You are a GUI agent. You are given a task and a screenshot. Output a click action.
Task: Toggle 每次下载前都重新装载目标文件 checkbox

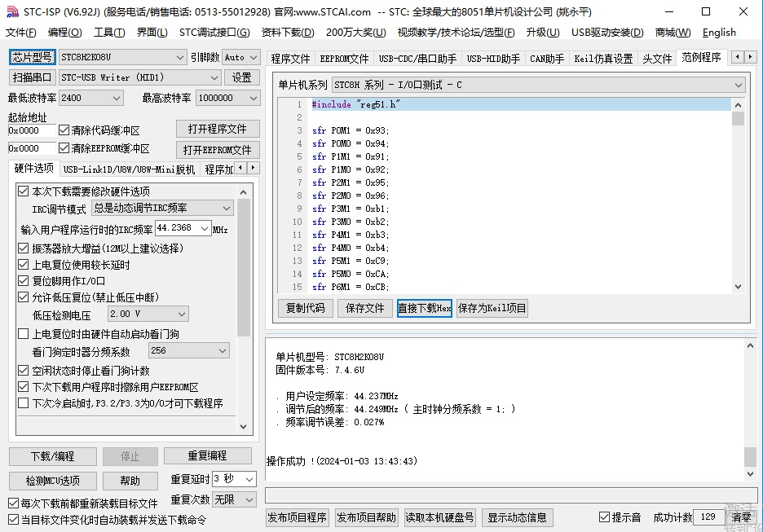(14, 503)
